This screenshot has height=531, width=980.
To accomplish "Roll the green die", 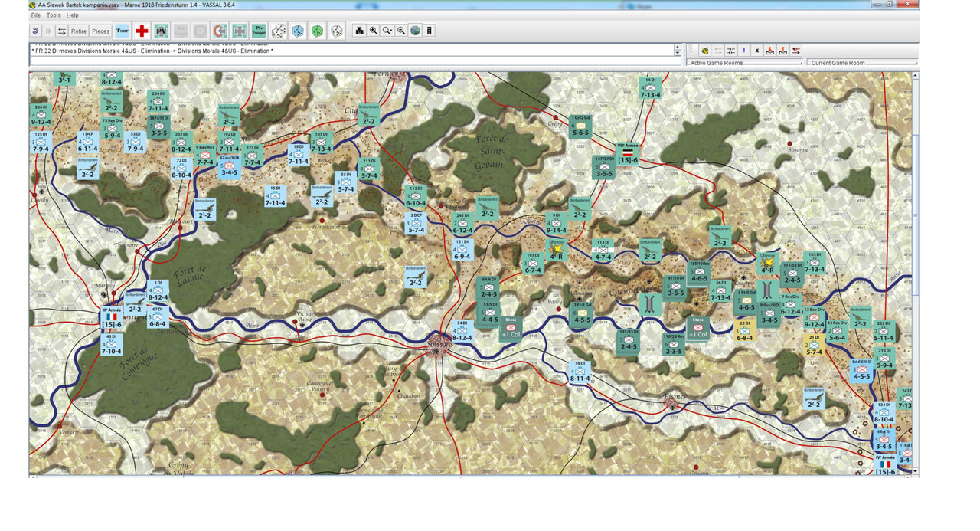I will pyautogui.click(x=317, y=31).
